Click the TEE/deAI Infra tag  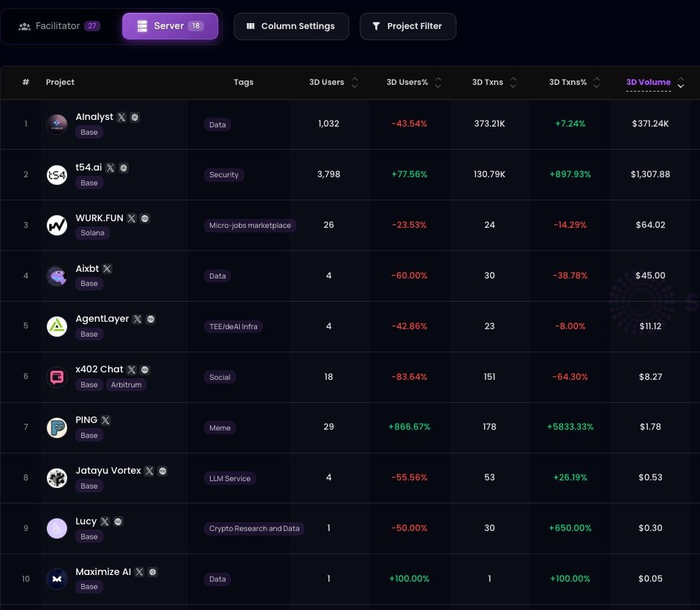(233, 326)
